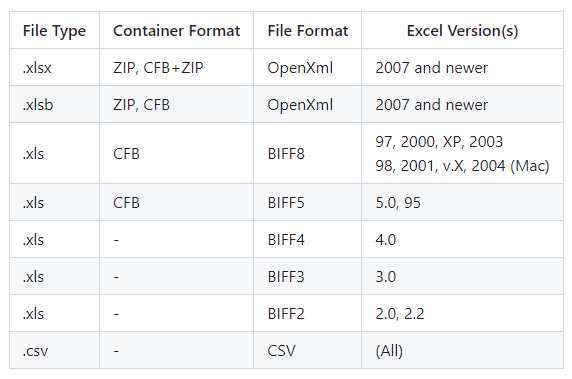The image size is (572, 379).
Task: Click the File Type column header
Action: pyautogui.click(x=54, y=30)
